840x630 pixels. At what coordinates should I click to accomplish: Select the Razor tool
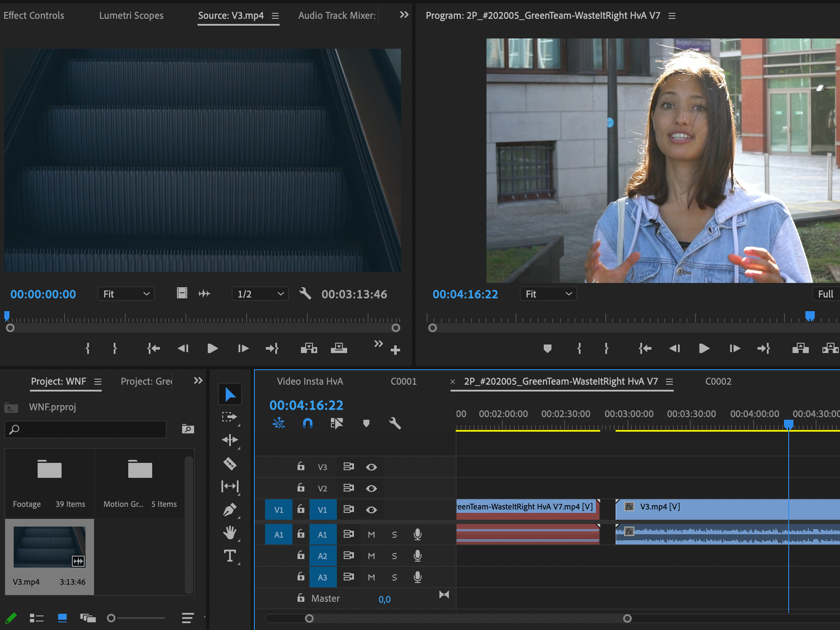[230, 463]
